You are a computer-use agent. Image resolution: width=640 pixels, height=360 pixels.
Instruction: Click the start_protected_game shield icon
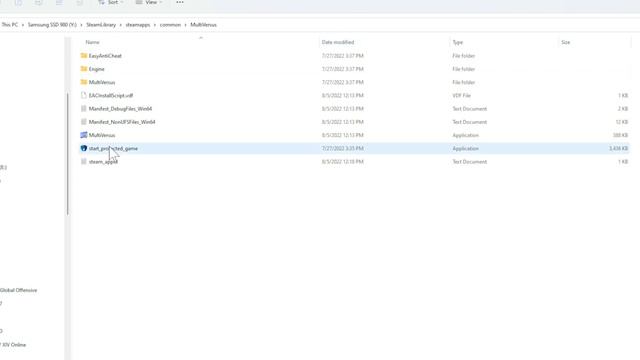point(84,148)
